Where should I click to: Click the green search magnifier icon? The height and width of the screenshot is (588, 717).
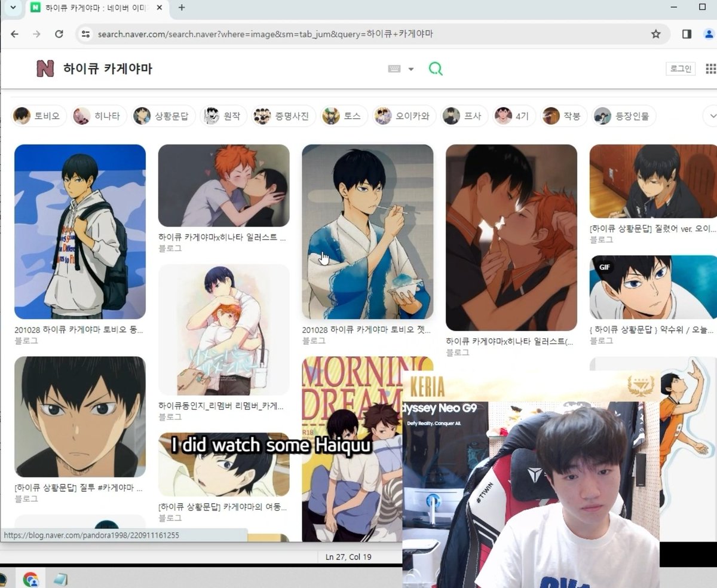pyautogui.click(x=436, y=69)
